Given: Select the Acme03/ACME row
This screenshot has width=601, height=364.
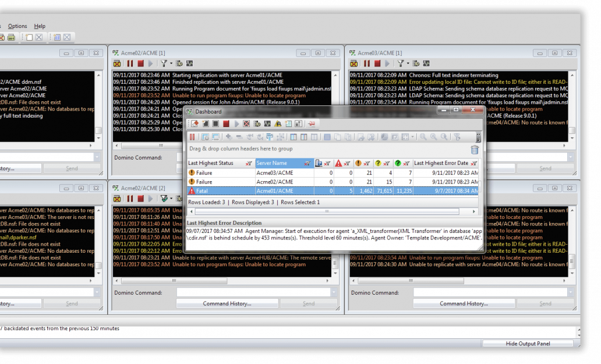Looking at the screenshot, I should [x=333, y=173].
